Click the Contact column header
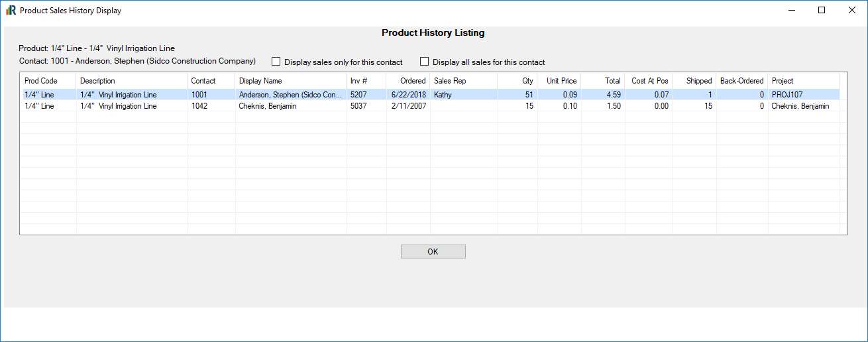This screenshot has height=342, width=868. 211,81
